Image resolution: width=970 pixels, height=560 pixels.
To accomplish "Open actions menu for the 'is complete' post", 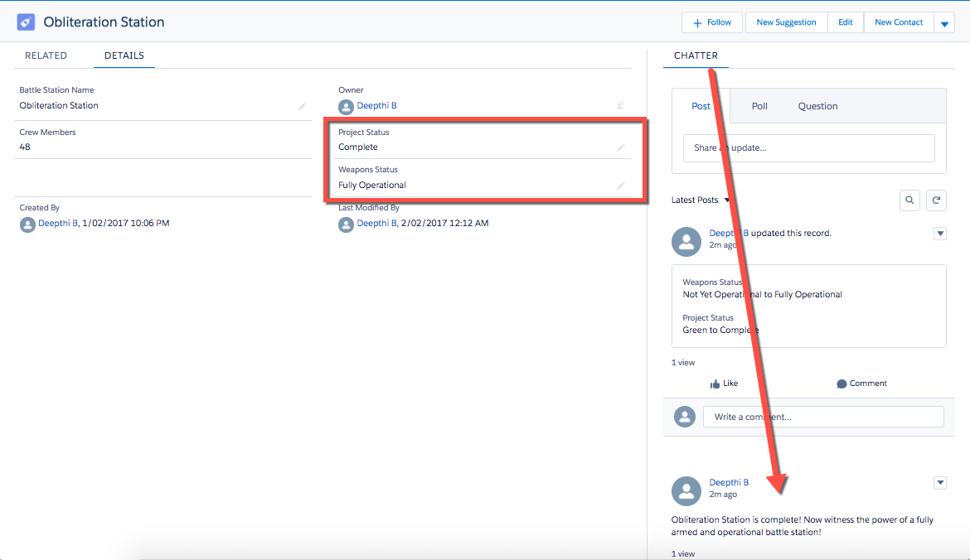I will click(940, 483).
